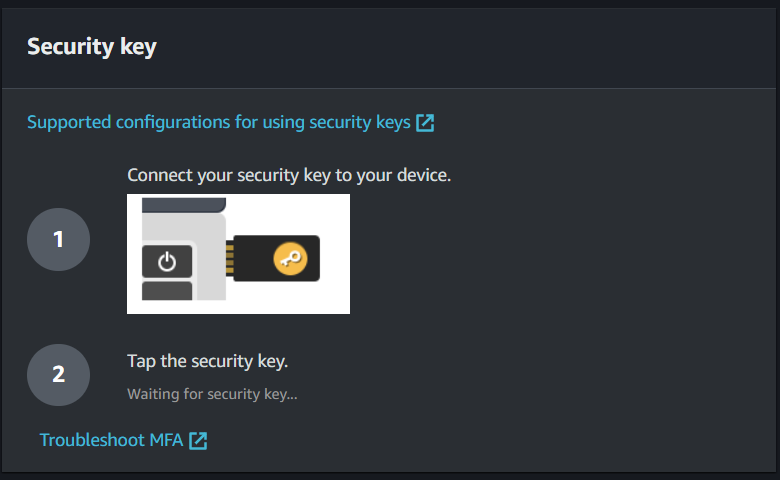
Task: Open the Supported configurations for security keys link
Action: (x=218, y=123)
